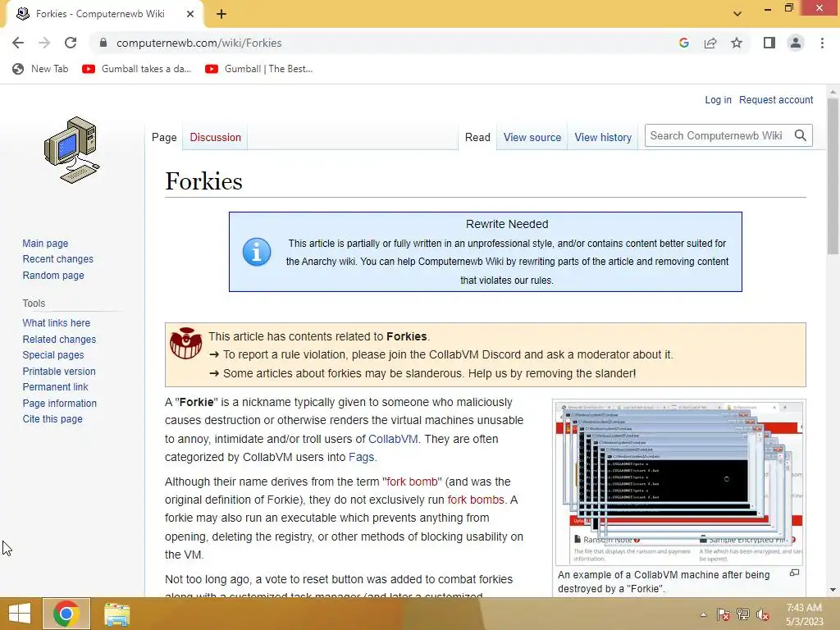View site security padlock info
The height and width of the screenshot is (630, 840).
click(103, 43)
